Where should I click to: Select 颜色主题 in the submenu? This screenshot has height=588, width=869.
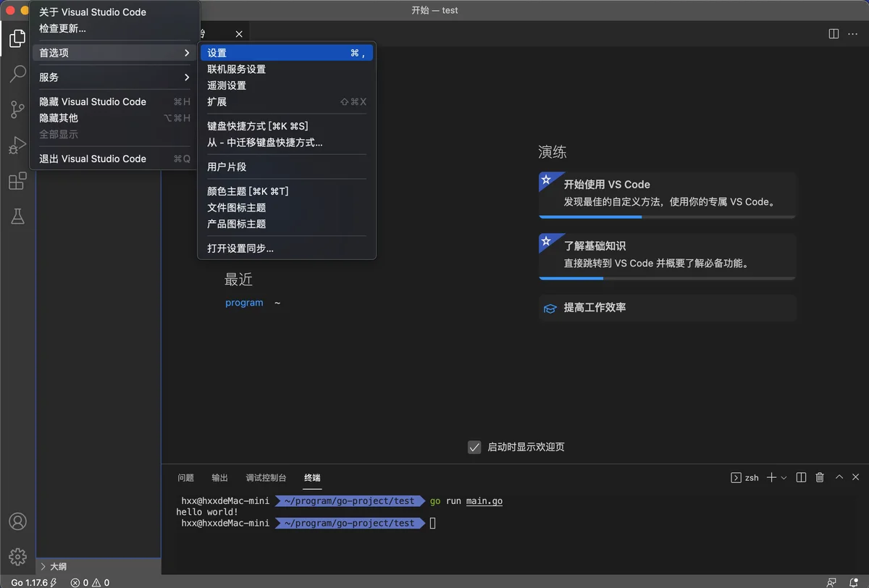(287, 191)
